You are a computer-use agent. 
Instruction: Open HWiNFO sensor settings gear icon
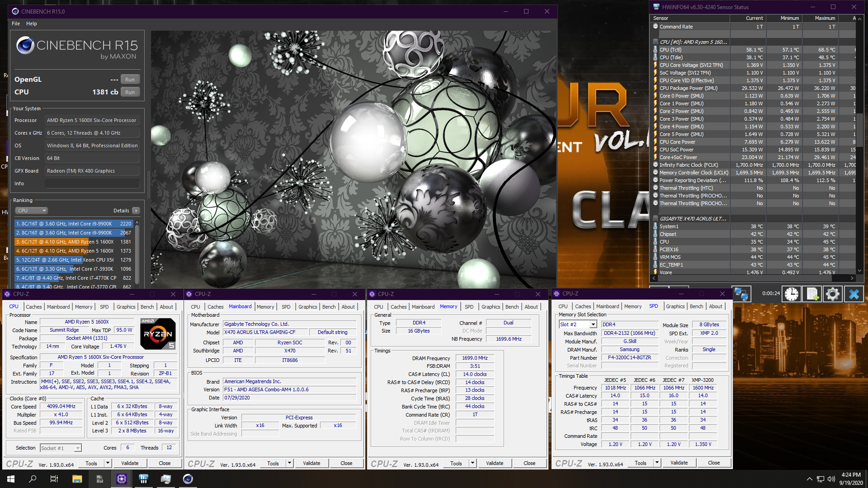point(833,294)
